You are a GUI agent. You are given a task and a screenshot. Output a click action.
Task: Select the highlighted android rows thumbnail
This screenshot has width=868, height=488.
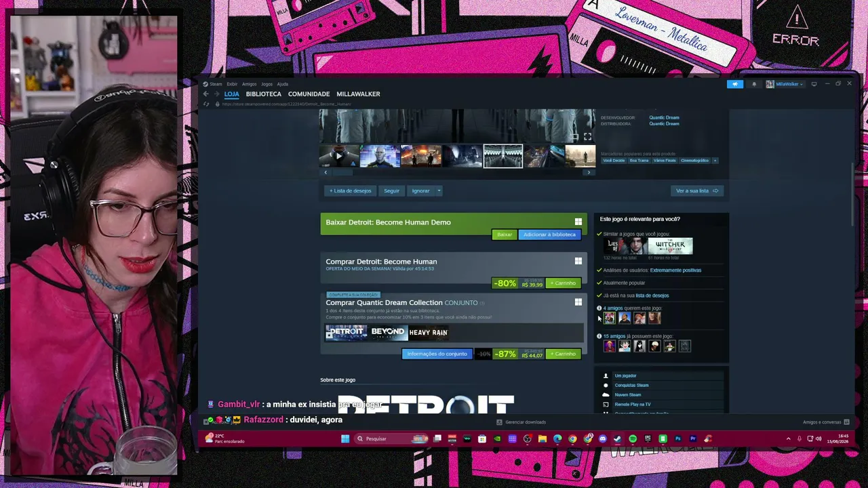point(502,156)
